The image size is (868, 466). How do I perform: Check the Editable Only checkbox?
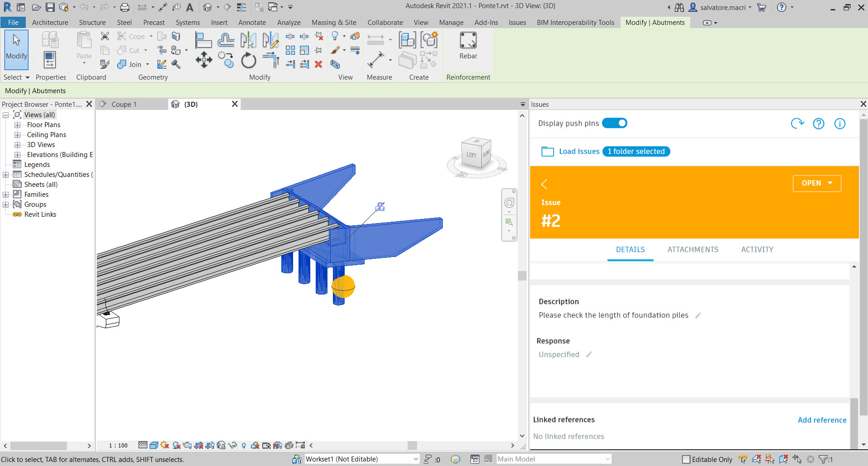point(687,459)
